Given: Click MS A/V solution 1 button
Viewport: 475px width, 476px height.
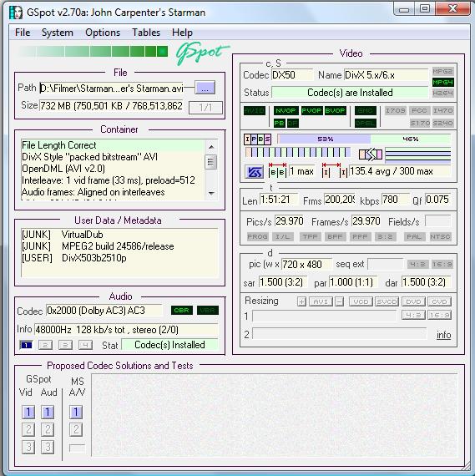Looking at the screenshot, I should [x=76, y=412].
